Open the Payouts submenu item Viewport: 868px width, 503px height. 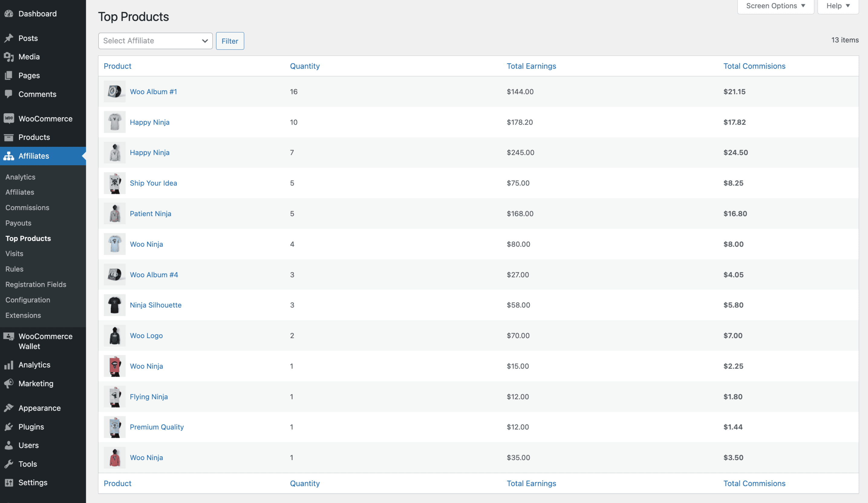point(18,223)
